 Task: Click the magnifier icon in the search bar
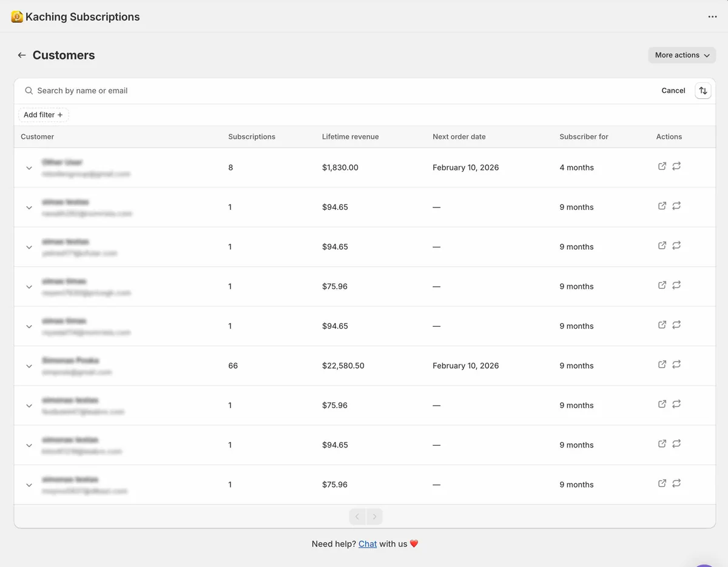(x=29, y=90)
